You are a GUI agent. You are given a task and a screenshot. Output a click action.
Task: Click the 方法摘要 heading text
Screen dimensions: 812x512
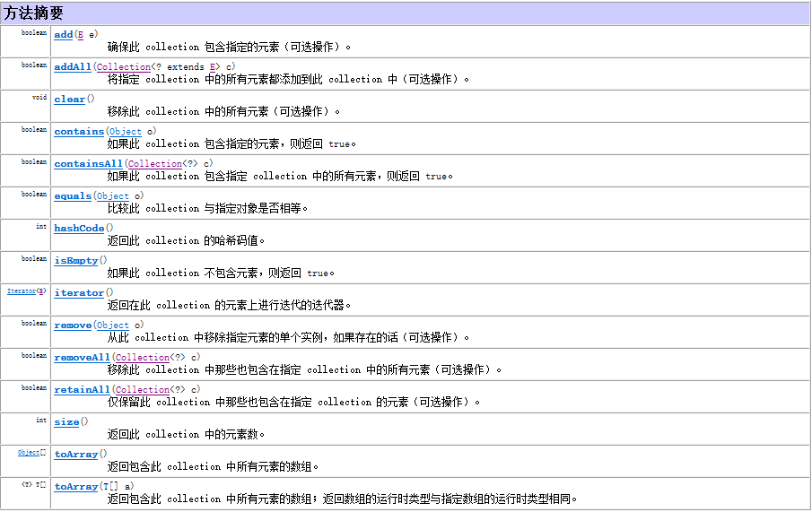pyautogui.click(x=33, y=13)
